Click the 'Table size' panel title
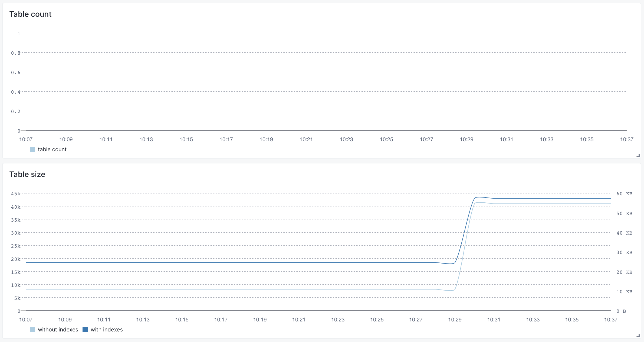Image resolution: width=644 pixels, height=342 pixels. click(27, 174)
